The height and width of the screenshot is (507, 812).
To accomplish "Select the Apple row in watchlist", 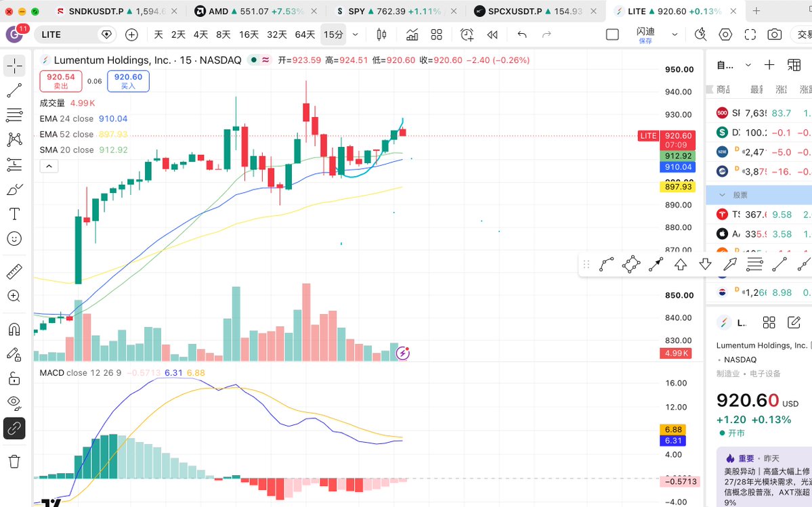I will click(759, 234).
